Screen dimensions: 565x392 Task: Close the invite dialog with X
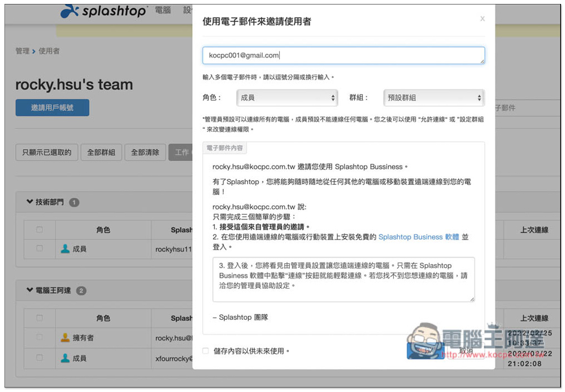tap(482, 19)
